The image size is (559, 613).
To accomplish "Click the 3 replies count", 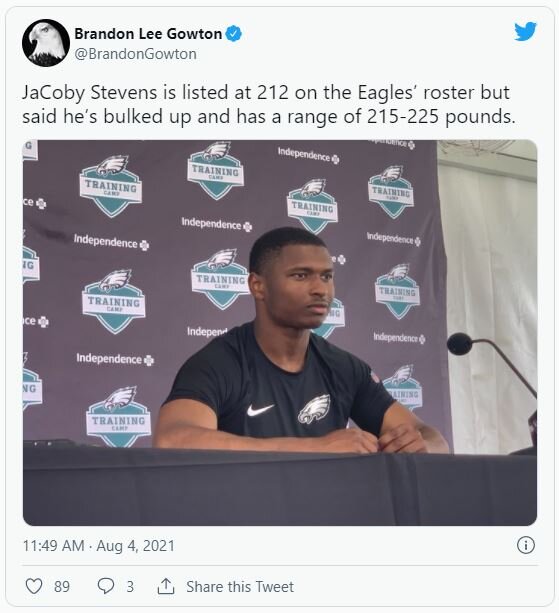I will click(x=130, y=587).
